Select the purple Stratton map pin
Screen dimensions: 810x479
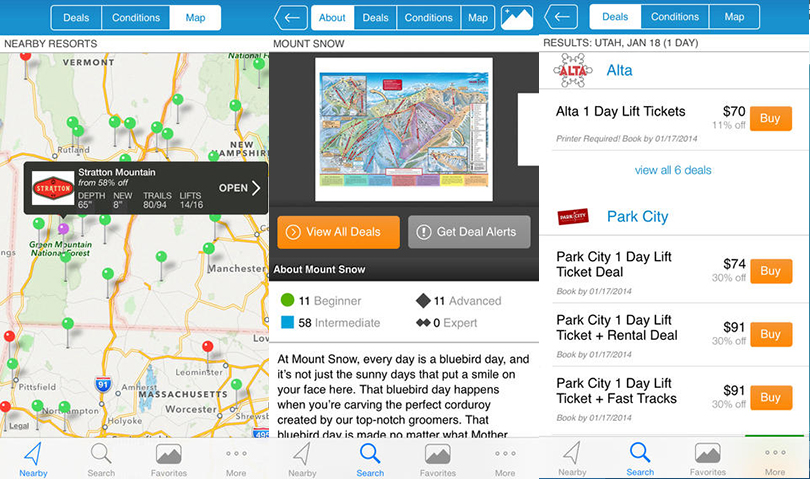[x=63, y=228]
